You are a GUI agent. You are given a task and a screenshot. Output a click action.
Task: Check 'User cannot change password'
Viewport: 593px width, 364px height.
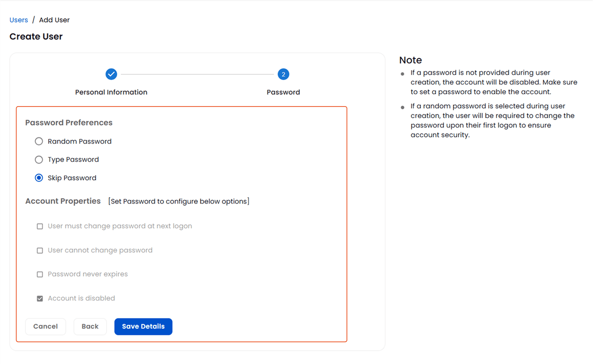click(40, 250)
